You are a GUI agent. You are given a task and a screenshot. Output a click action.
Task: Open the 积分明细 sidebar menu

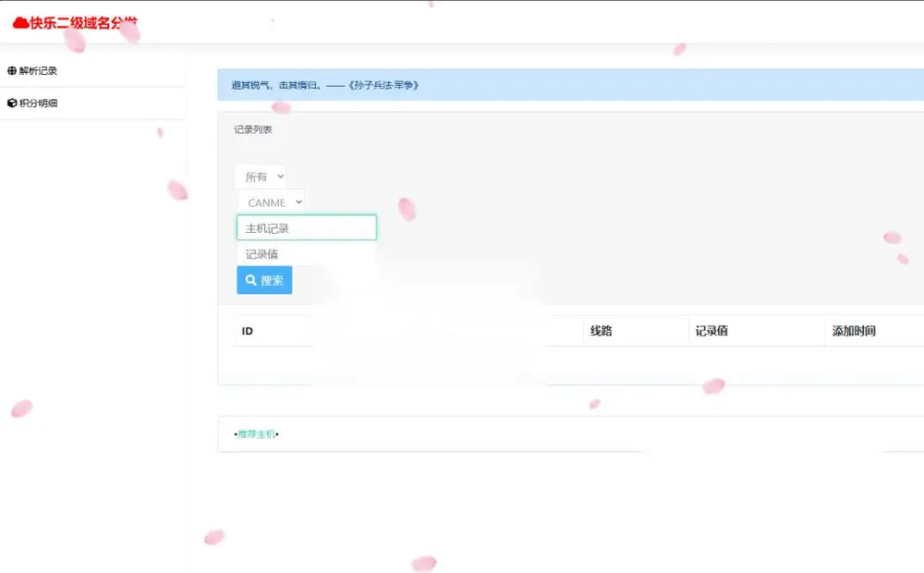click(38, 104)
